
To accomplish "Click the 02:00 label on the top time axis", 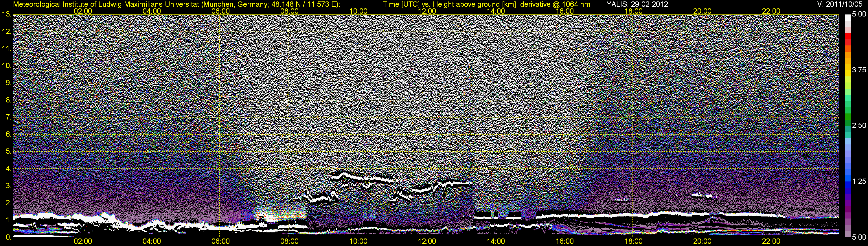I will click(x=83, y=11).
